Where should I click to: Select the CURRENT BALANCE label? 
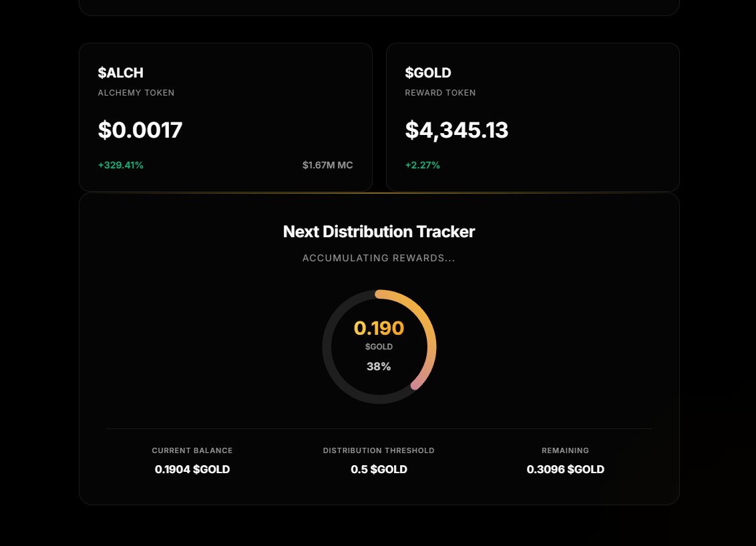[192, 450]
